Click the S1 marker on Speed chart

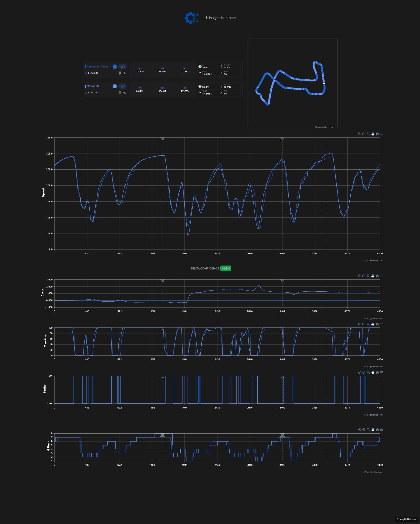pos(163,139)
